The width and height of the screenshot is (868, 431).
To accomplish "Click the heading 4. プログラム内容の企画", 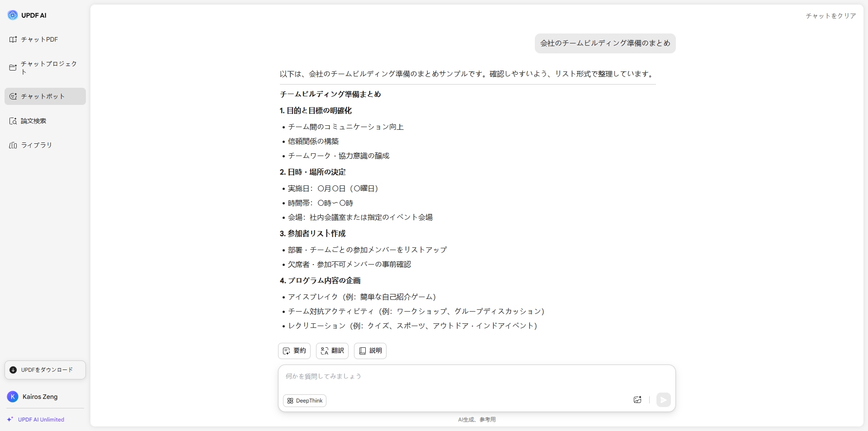I will (320, 280).
